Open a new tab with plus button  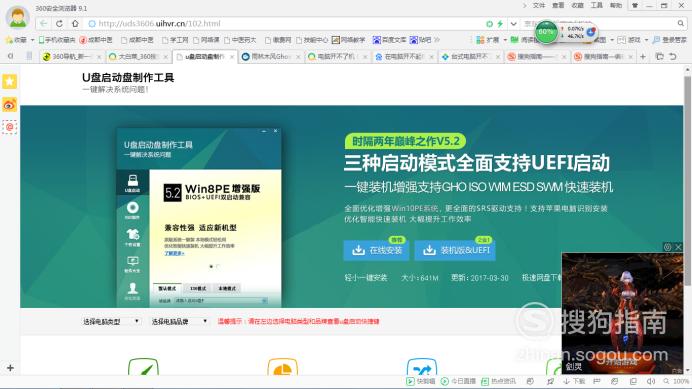[x=643, y=57]
